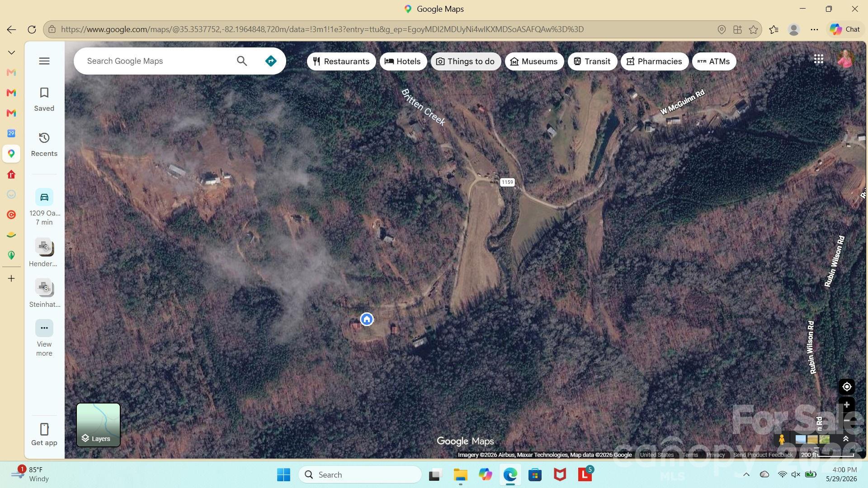Screen dimensions: 868x488
Task: Select the Museums category chip
Action: (534, 61)
